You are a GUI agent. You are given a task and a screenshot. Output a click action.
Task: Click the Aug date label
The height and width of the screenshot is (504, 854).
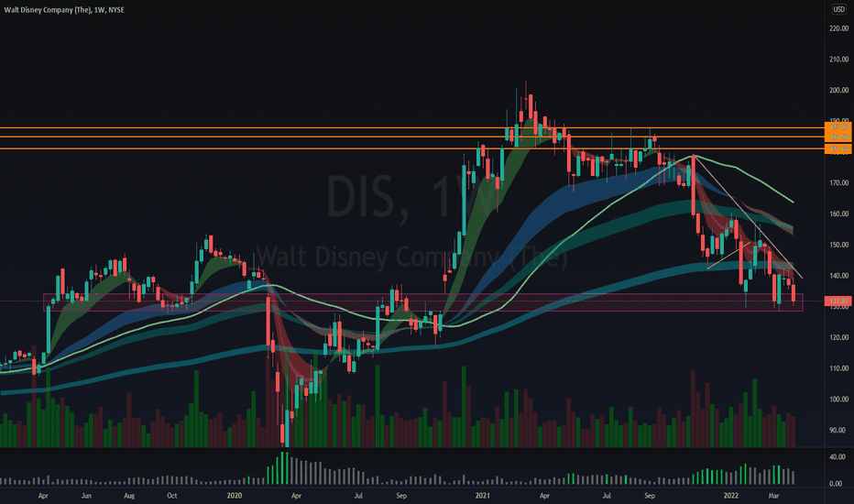pos(129,496)
